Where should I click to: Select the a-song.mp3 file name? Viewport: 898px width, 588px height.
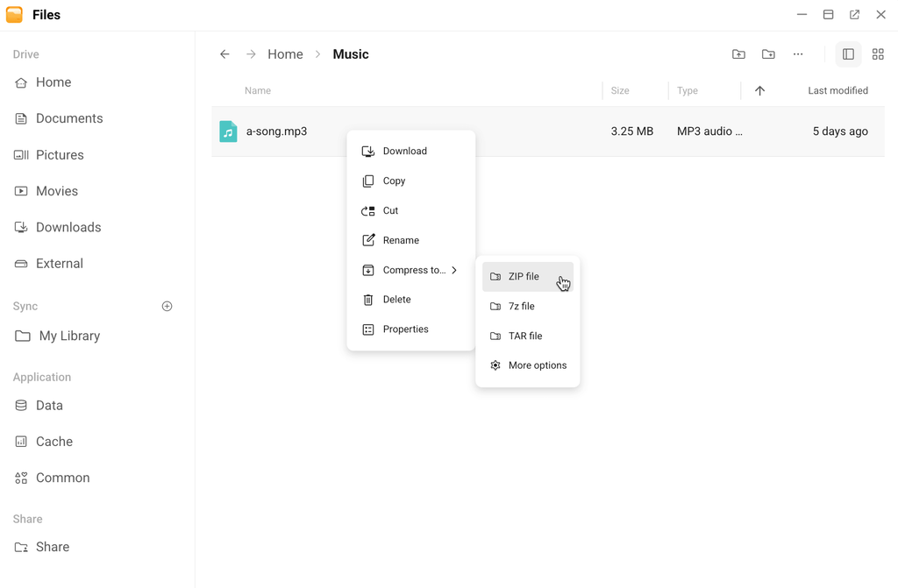[276, 131]
